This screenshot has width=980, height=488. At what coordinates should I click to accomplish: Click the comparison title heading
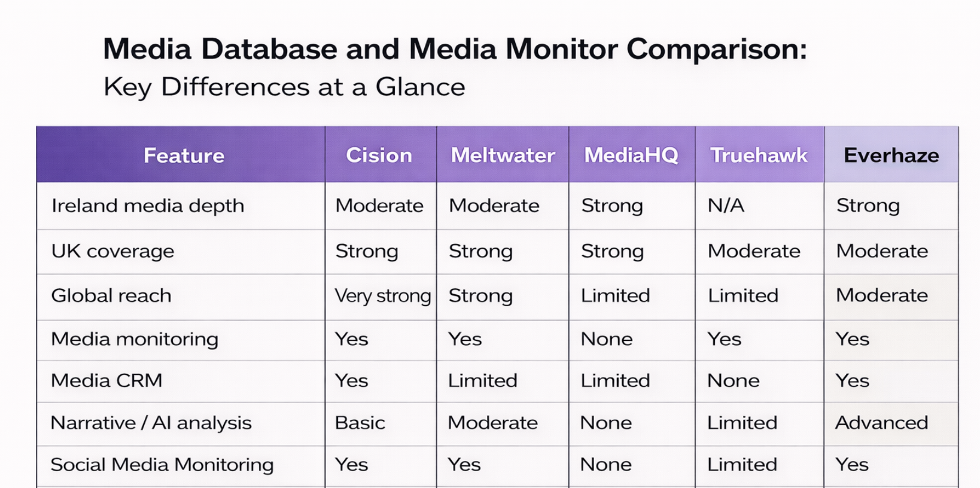[x=455, y=49]
